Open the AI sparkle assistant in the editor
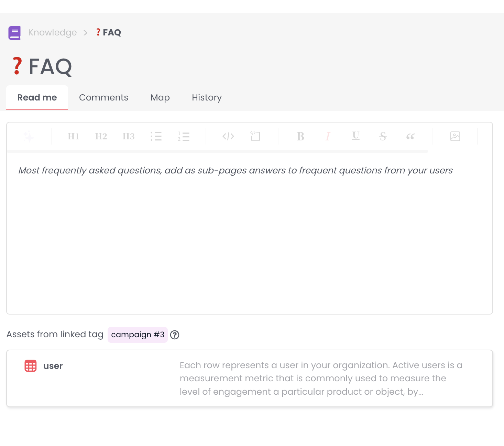 pyautogui.click(x=29, y=136)
